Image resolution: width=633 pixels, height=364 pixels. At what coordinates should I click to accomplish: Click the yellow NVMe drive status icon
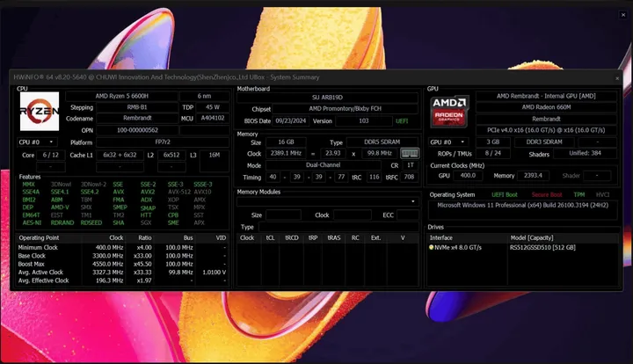[x=431, y=247]
